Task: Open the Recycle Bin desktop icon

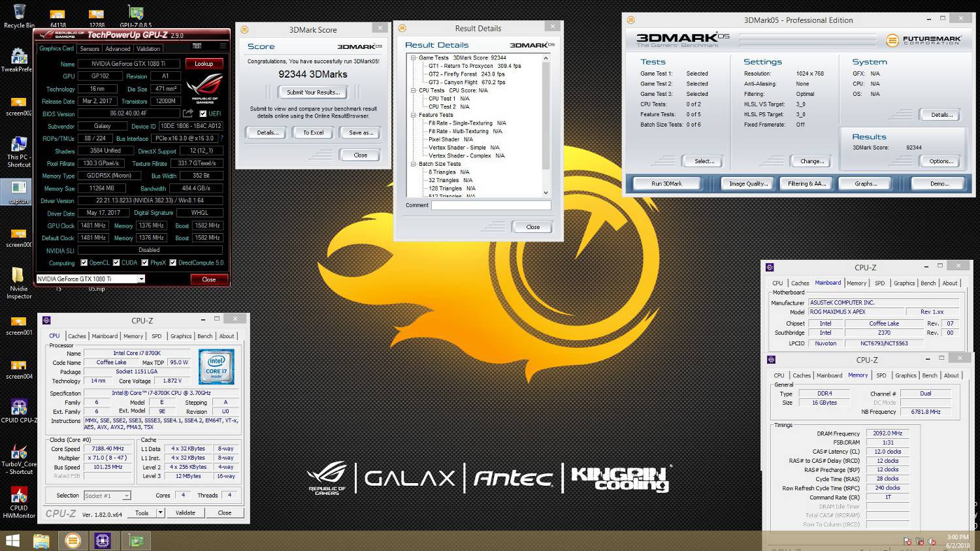Action: pos(19,16)
